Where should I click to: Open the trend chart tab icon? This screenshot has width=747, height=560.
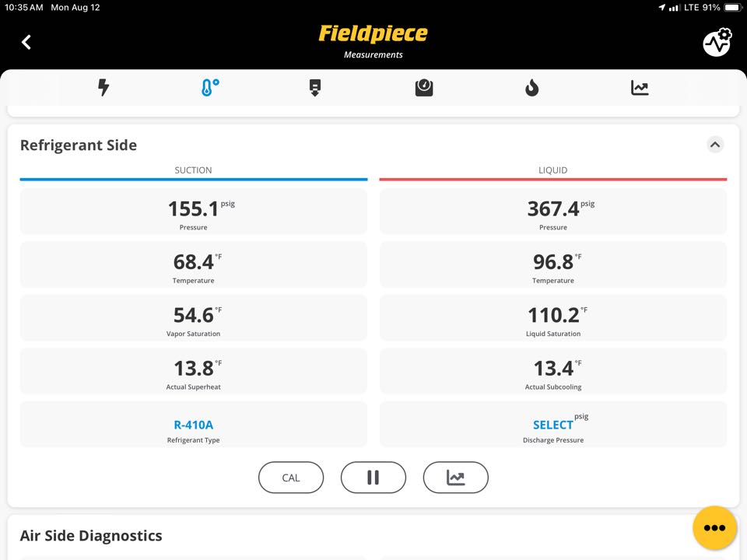(x=640, y=88)
